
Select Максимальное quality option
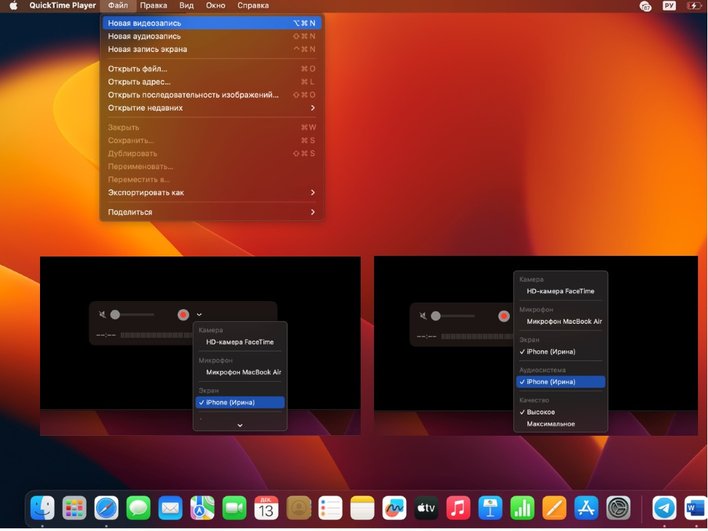click(560, 424)
